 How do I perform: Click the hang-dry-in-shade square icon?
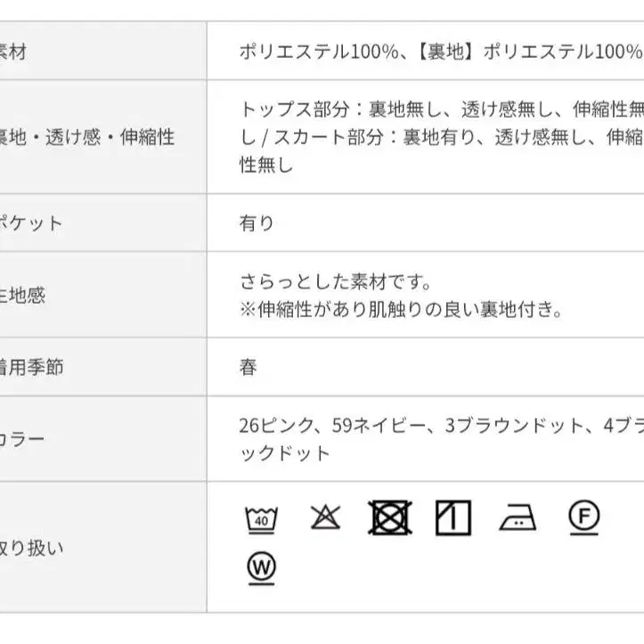[x=453, y=518]
